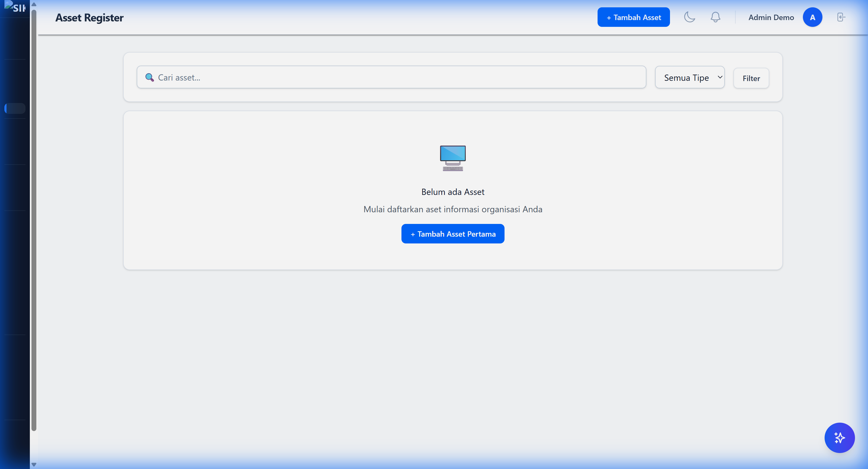Click sidebar scroll-down arrow
This screenshot has height=469, width=868.
[34, 464]
